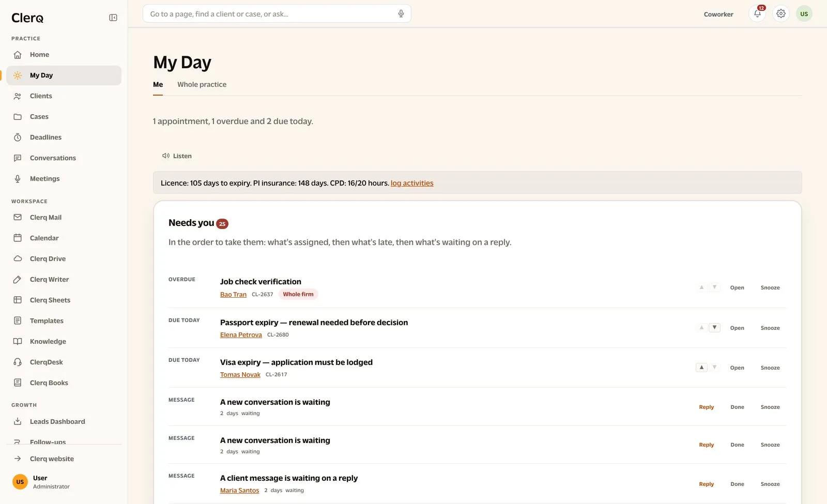Viewport: 827px width, 504px height.
Task: Select the Me tab
Action: point(158,85)
